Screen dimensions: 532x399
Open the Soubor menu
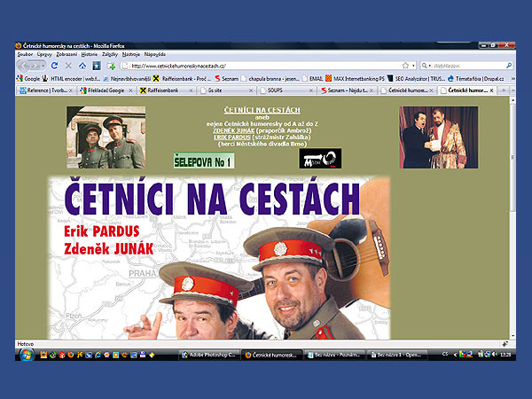(25, 54)
